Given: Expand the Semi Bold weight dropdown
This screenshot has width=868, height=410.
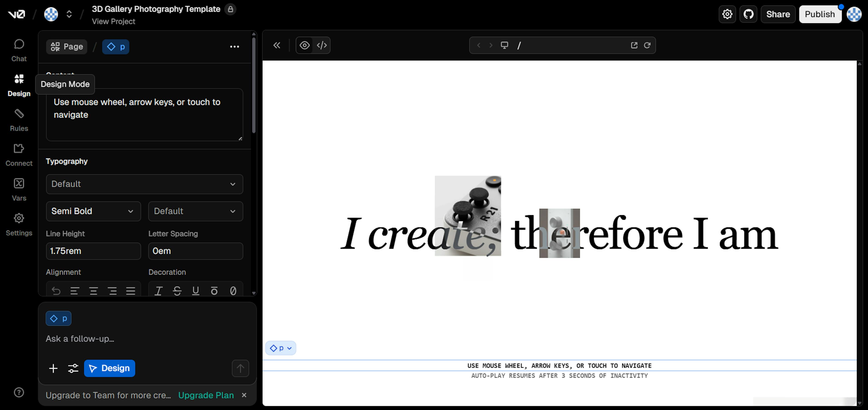Looking at the screenshot, I should (93, 211).
